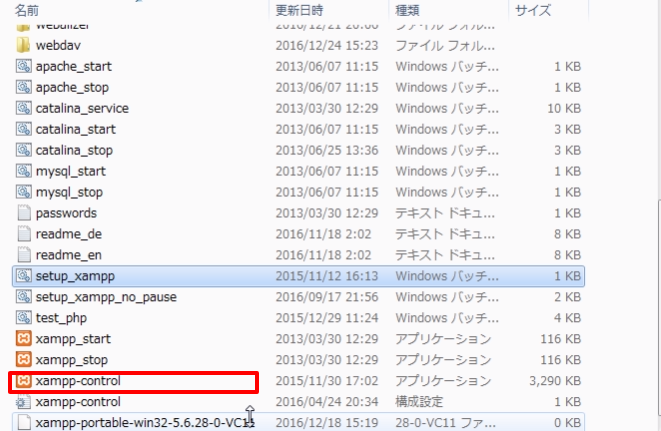Click the xampp_stop application icon
Screen dimensions: 661x431
click(x=24, y=360)
